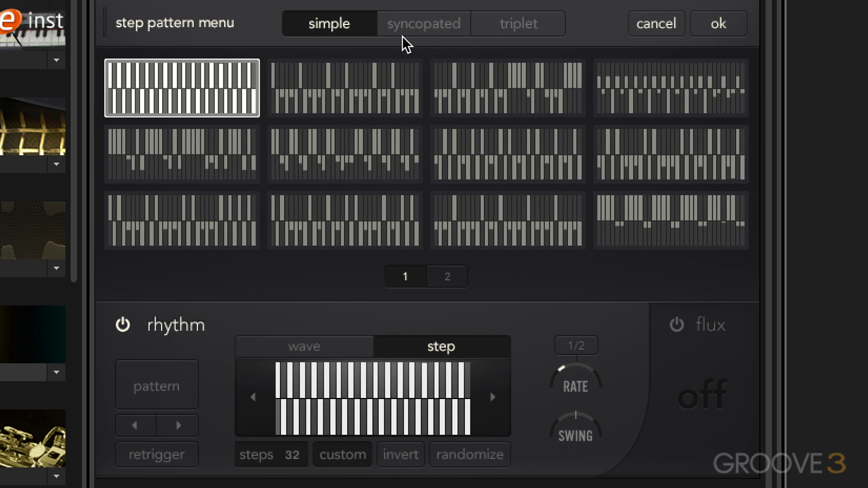Shift step display right with the arrow
Image resolution: width=868 pixels, height=488 pixels.
tap(493, 397)
